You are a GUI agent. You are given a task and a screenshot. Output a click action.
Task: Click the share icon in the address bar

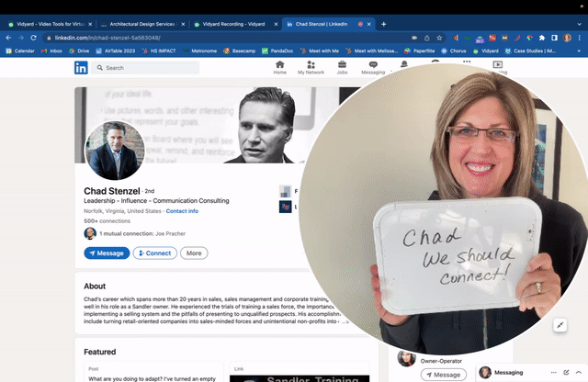[x=426, y=38]
